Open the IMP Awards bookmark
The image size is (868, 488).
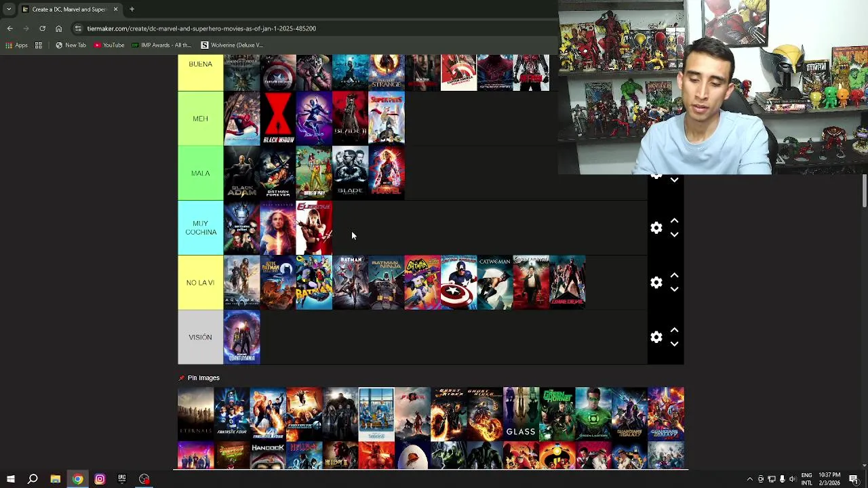point(161,45)
